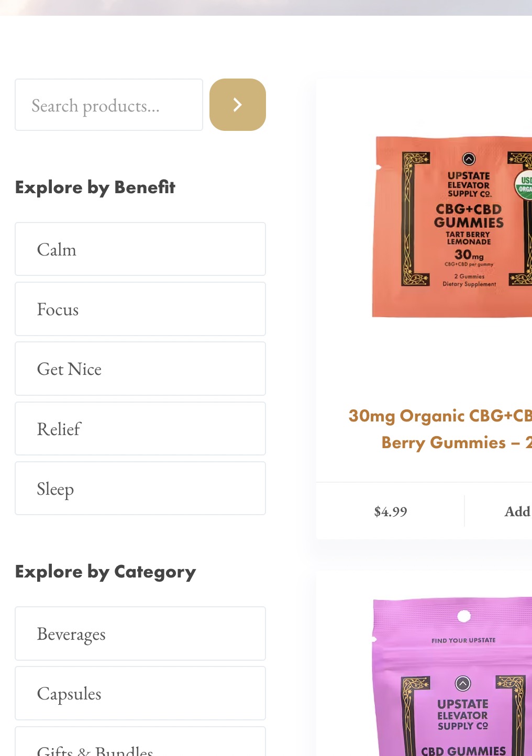
Task: Focus the Search products input field
Action: pos(109,105)
